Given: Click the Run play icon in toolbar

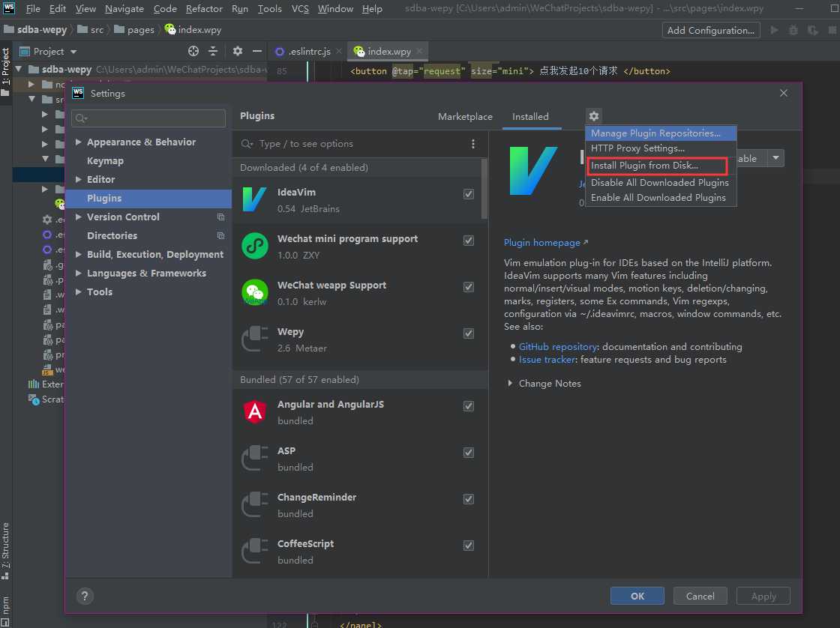Looking at the screenshot, I should click(x=774, y=30).
